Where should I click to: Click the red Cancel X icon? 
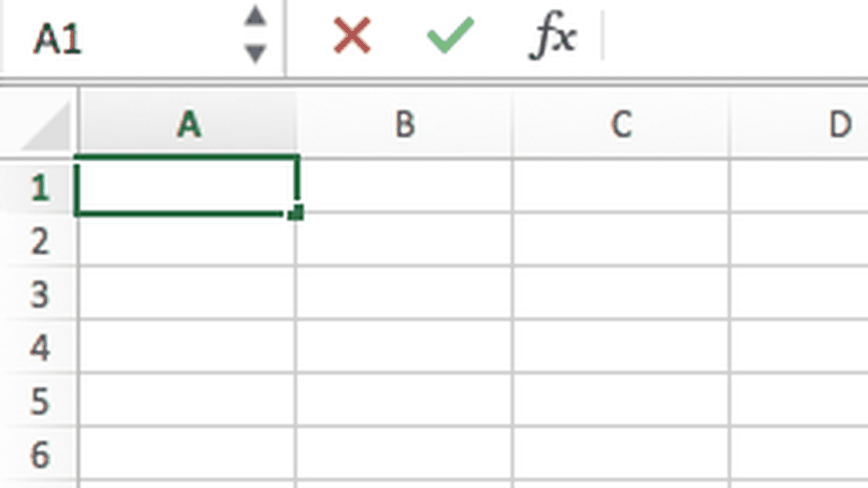(x=352, y=35)
